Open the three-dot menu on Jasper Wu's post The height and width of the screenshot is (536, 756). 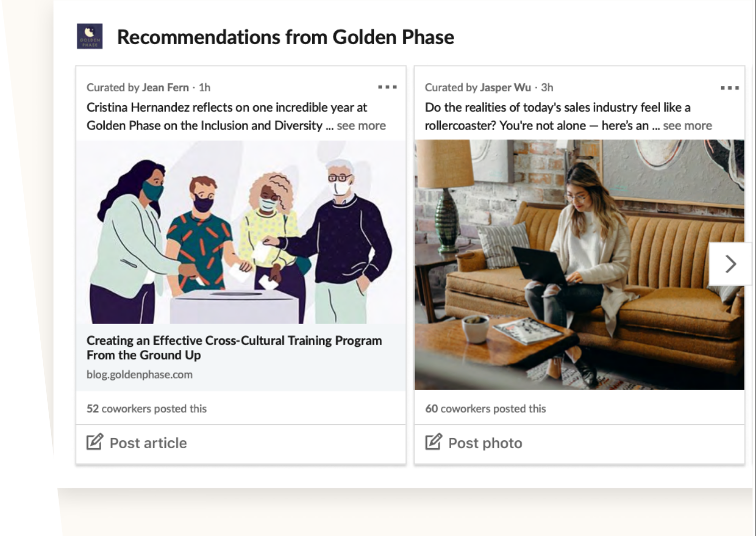[730, 88]
